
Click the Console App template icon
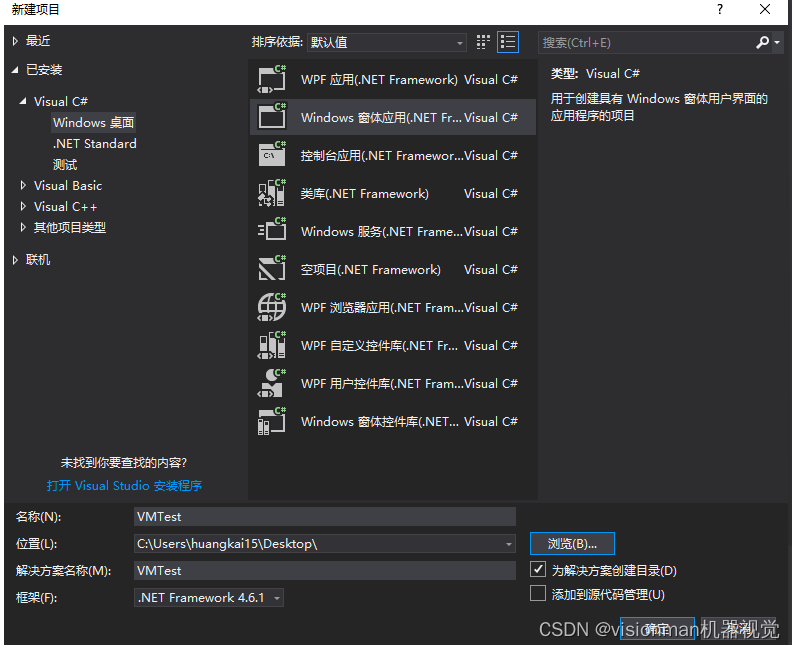tap(272, 154)
